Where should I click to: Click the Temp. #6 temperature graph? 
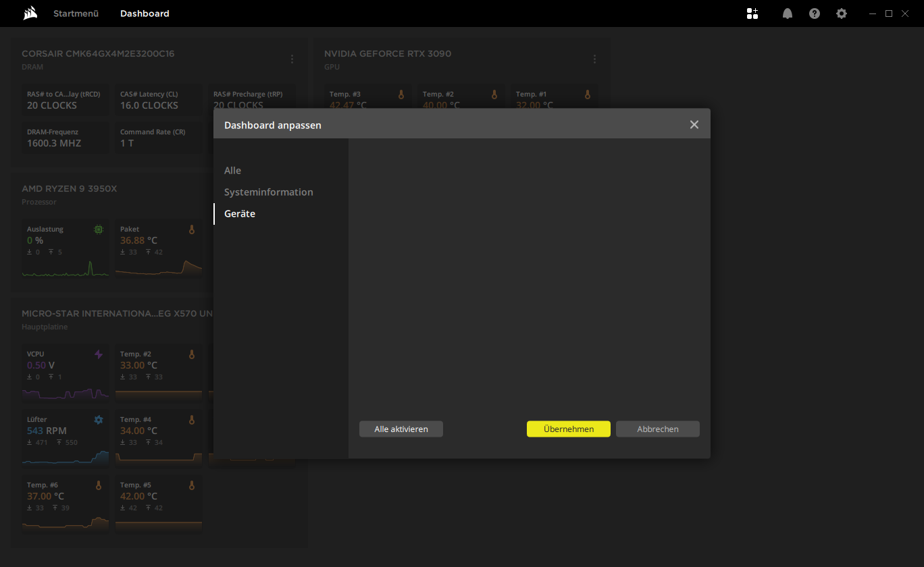[66, 522]
